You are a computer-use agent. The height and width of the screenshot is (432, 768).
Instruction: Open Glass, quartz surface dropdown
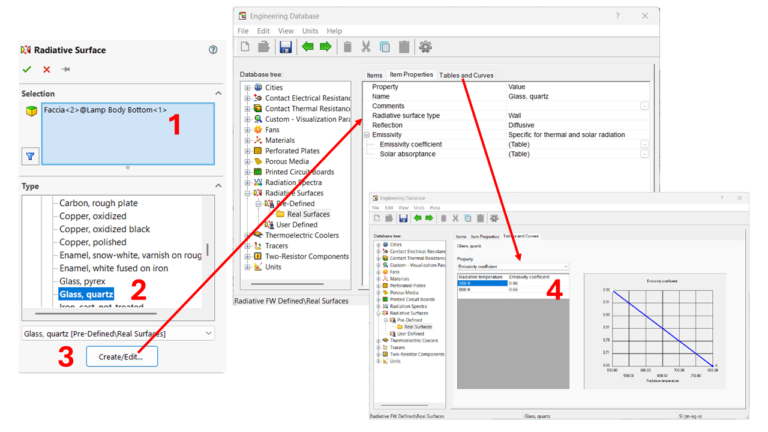click(118, 334)
